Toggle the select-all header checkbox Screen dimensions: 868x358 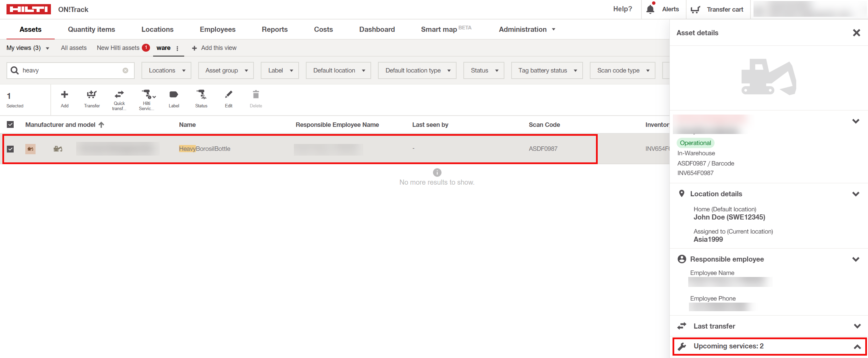click(x=10, y=124)
